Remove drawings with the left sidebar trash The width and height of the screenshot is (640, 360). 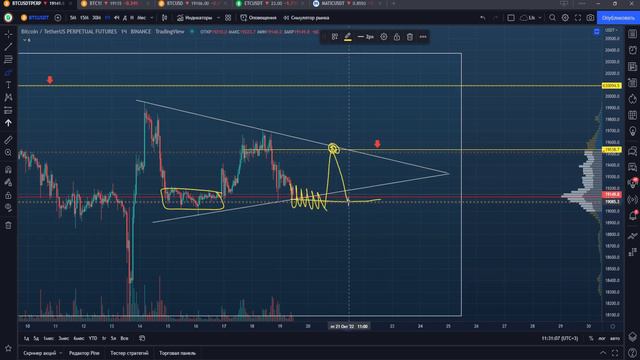click(x=8, y=225)
